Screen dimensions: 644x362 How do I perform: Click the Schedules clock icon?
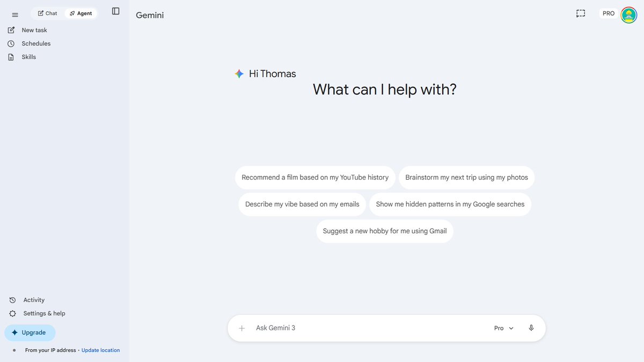[11, 43]
